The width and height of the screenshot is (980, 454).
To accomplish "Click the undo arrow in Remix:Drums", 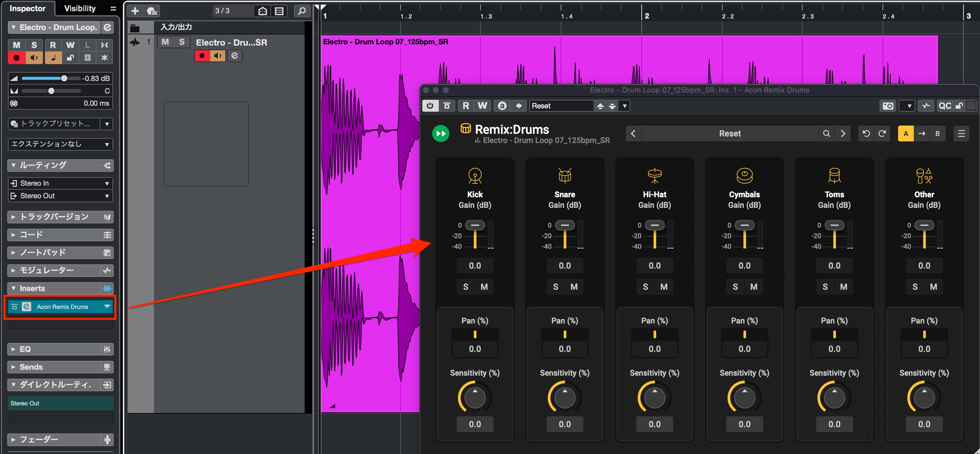I will point(866,133).
